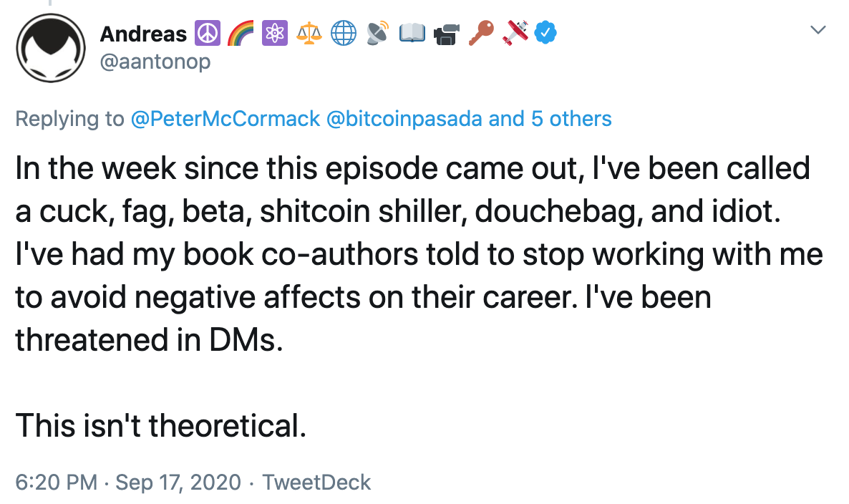Click the atom symbol emoji
The height and width of the screenshot is (504, 849).
tap(274, 33)
